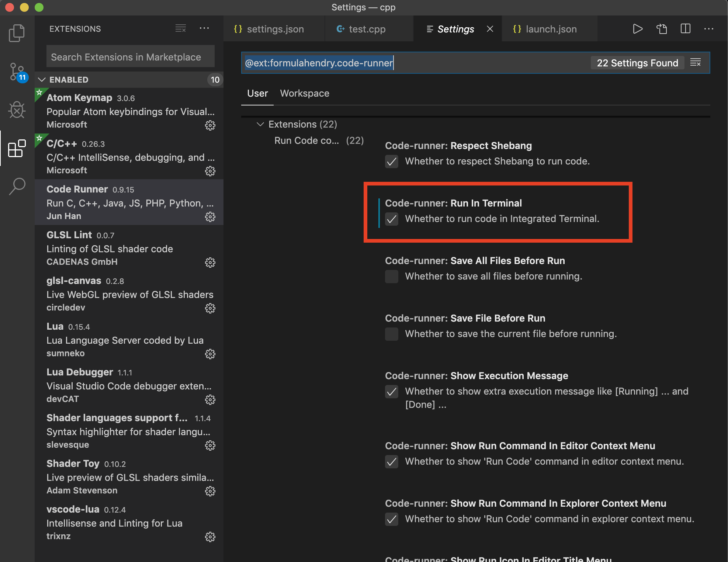Screen dimensions: 728x562
Task: Select Run Code configuration tree item
Action: 306,140
